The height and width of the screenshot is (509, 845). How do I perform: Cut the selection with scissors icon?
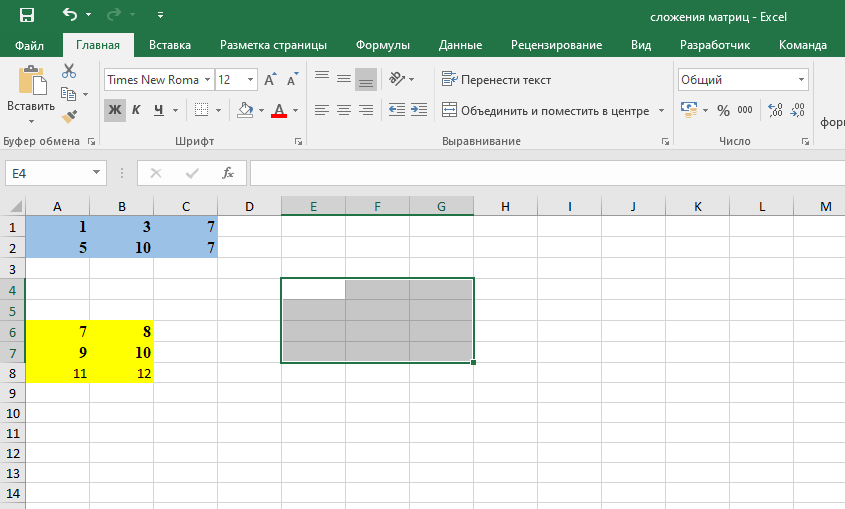[x=69, y=71]
